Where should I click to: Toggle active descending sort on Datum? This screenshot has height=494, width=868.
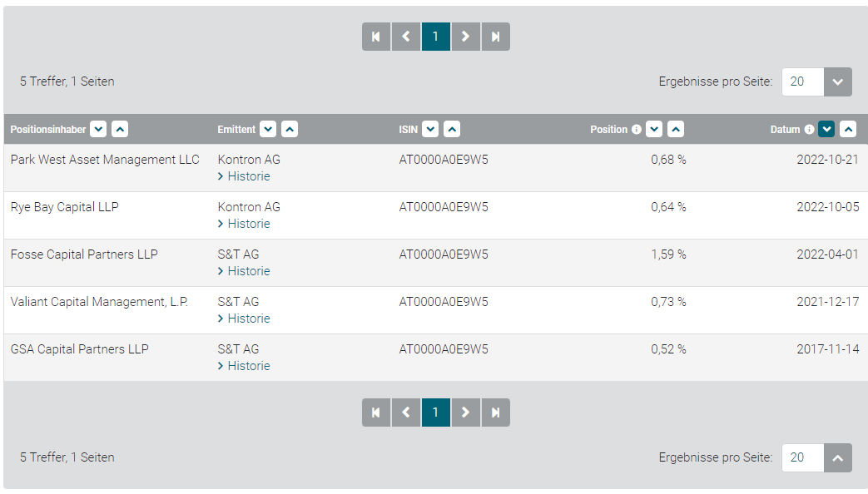point(826,129)
